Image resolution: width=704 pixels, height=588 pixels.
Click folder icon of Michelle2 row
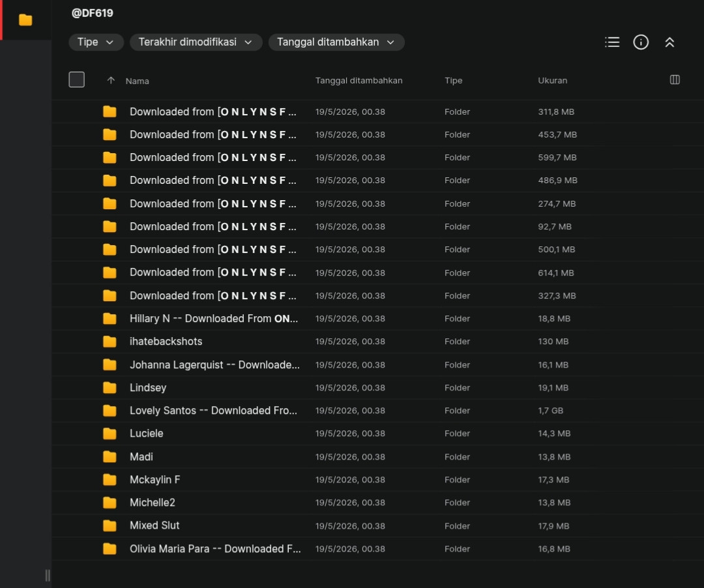110,502
